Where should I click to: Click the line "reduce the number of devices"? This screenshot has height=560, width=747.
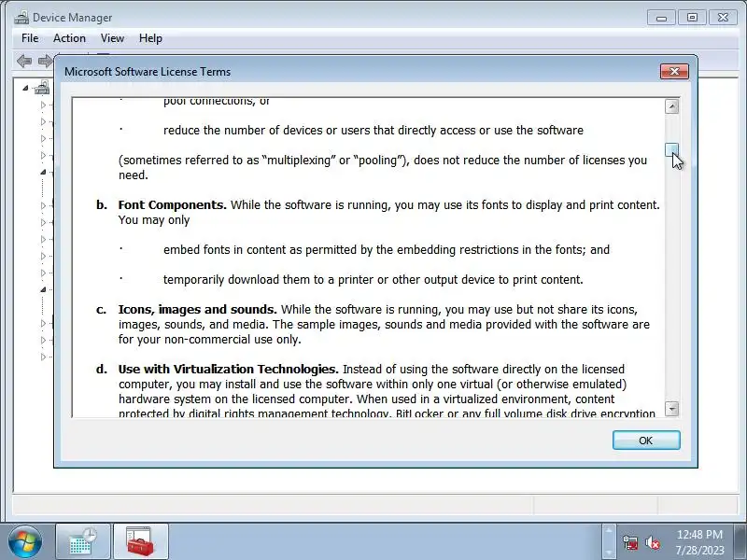point(373,131)
